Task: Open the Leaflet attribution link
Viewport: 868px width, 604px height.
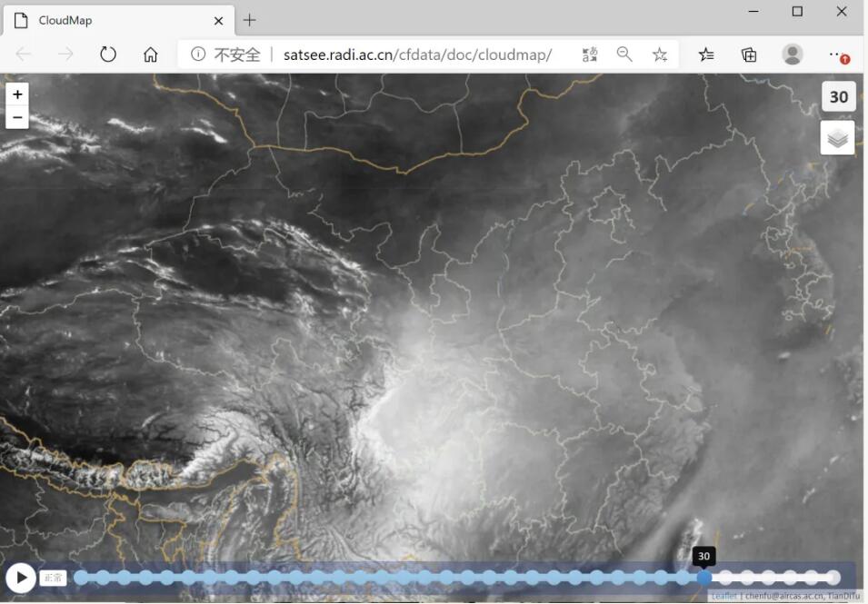Action: (724, 596)
